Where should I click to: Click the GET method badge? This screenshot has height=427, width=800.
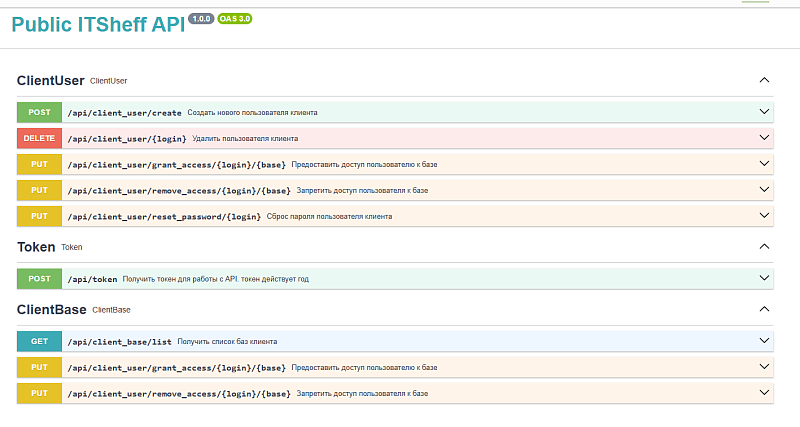[x=39, y=341]
